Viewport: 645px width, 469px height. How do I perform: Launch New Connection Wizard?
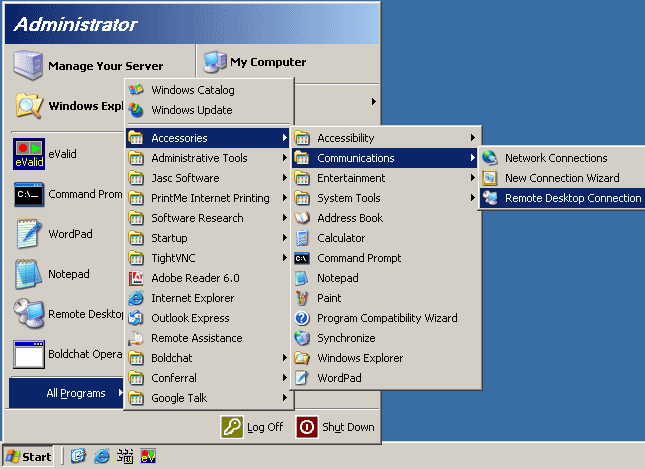coord(562,178)
